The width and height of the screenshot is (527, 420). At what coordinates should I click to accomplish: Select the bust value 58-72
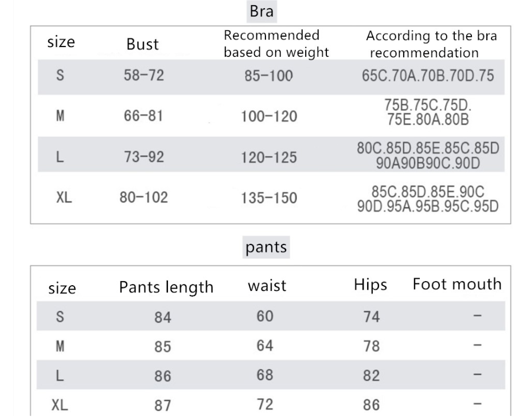click(x=144, y=76)
